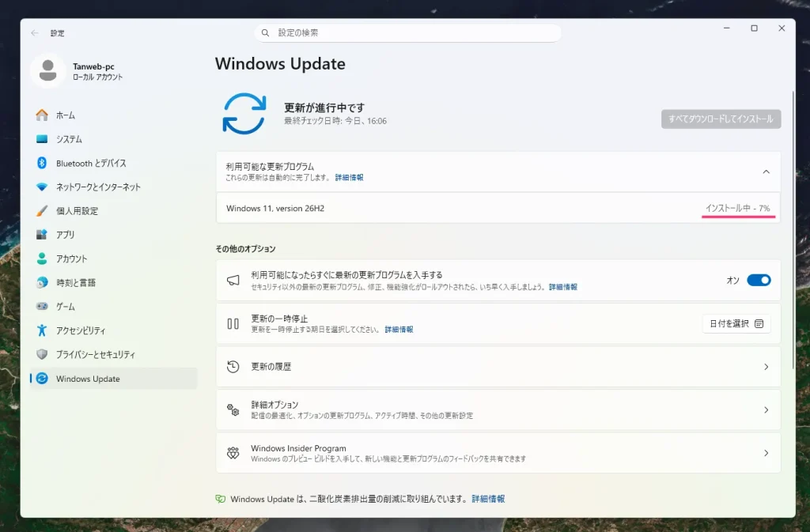The width and height of the screenshot is (810, 532).
Task: Select プライバシーとセキュリティ in the sidebar
Action: click(x=114, y=354)
